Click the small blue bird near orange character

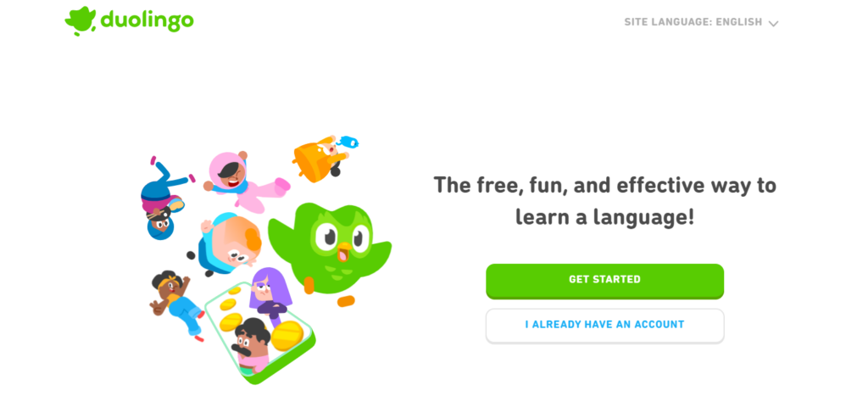click(x=348, y=142)
